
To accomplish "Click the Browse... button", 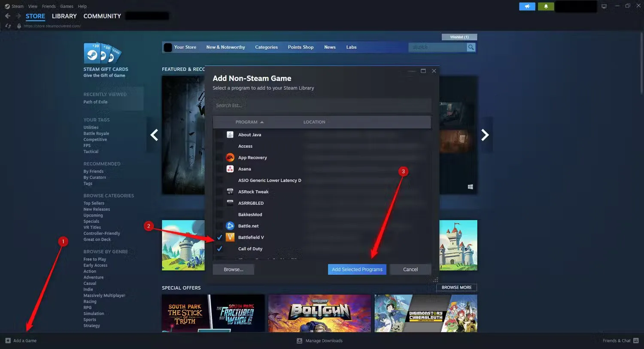I will click(x=233, y=269).
